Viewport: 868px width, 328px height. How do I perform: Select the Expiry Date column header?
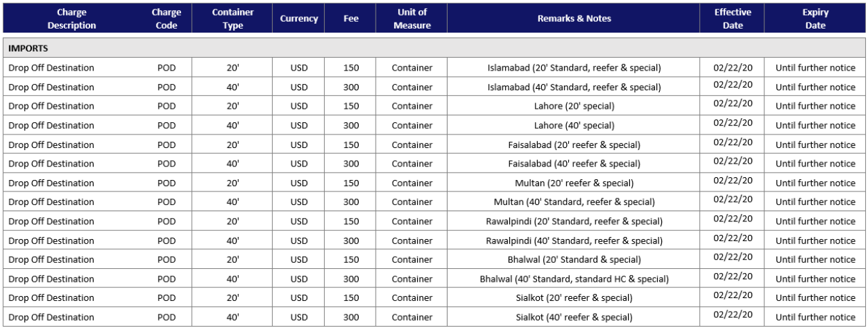(x=815, y=19)
